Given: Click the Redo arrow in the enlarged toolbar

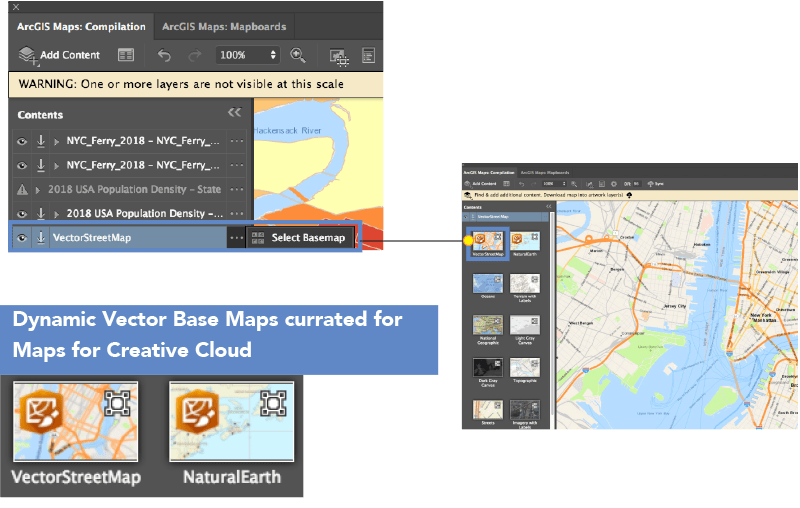Looking at the screenshot, I should pyautogui.click(x=195, y=55).
